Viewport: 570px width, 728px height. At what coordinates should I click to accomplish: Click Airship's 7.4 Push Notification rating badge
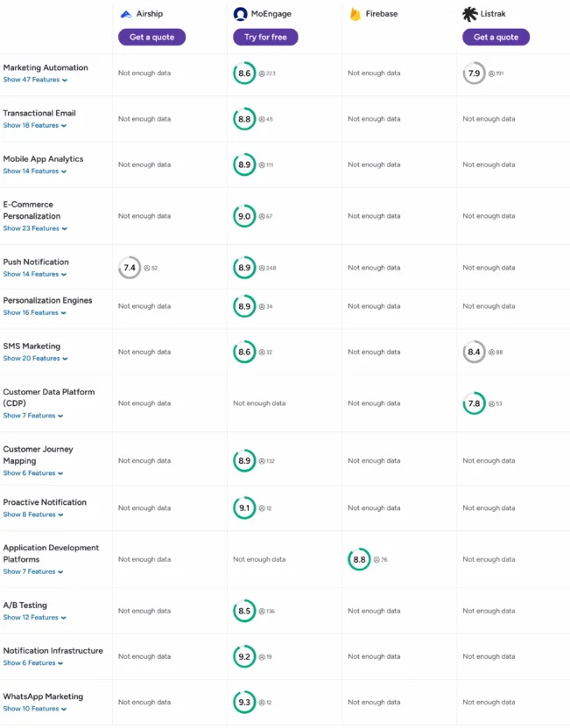click(x=129, y=268)
